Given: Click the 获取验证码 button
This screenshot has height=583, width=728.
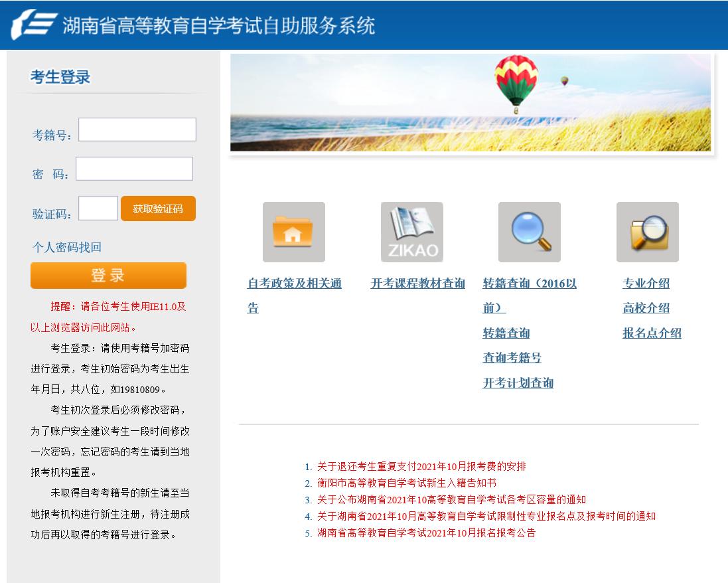Looking at the screenshot, I should pos(158,208).
